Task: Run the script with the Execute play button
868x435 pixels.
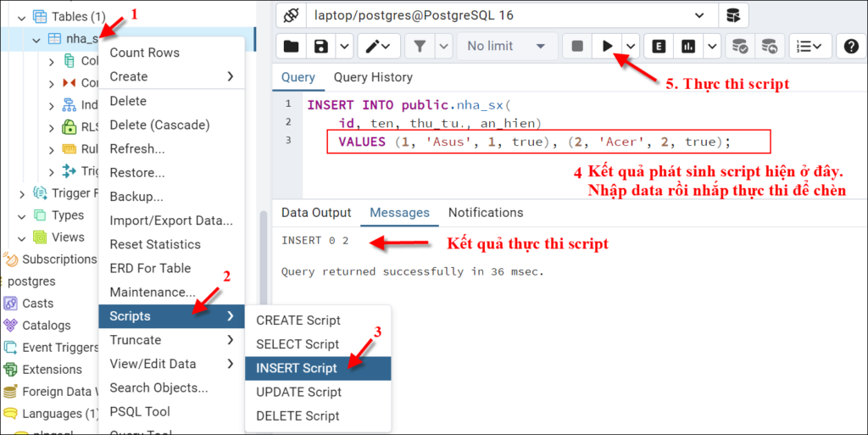Action: click(607, 47)
